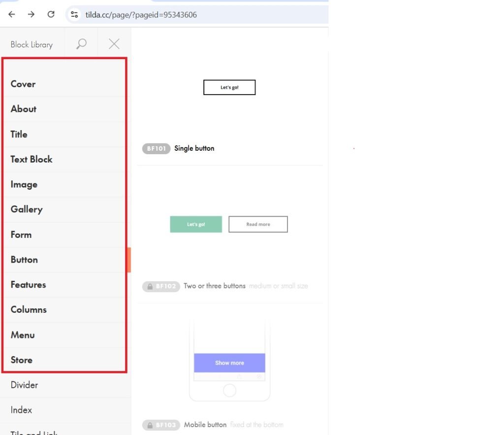Open site information icon in address bar
The image size is (504, 435).
75,14
